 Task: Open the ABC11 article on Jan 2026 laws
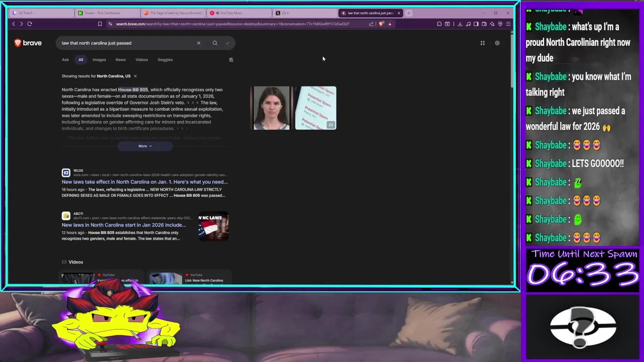124,225
